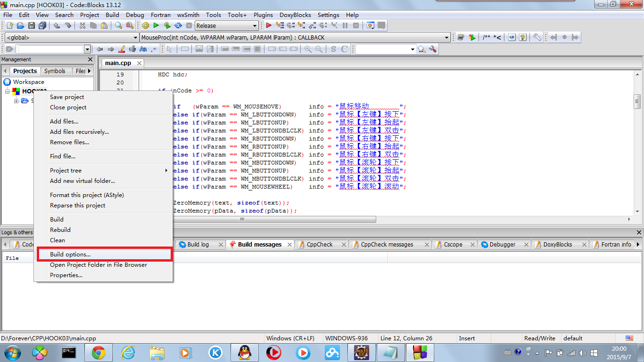Select Rebuild in context menu
Screen dimensions: 644x362
pyautogui.click(x=104, y=230)
